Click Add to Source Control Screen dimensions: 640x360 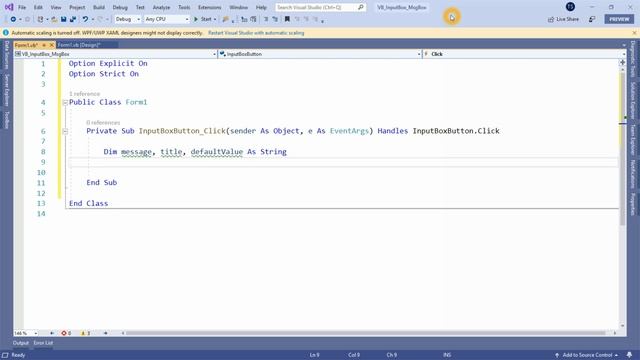(x=587, y=355)
